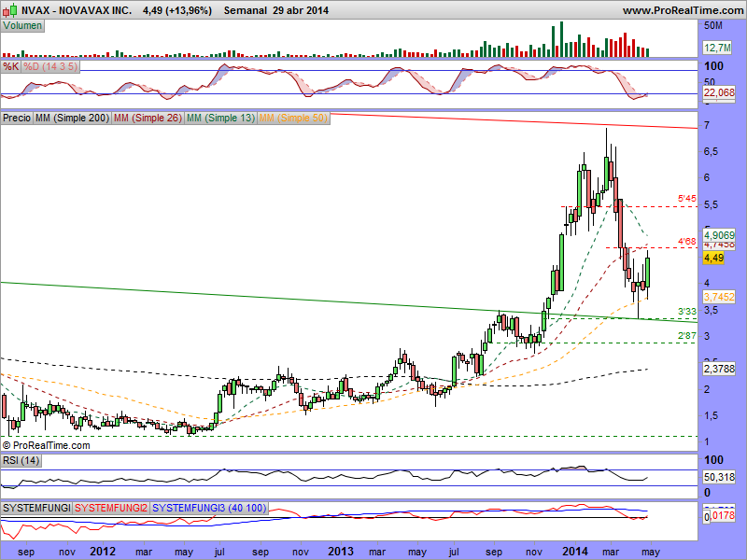Click the candlestick icon beside the NVAX title
Screen dimensions: 747x560
[x=9, y=9]
